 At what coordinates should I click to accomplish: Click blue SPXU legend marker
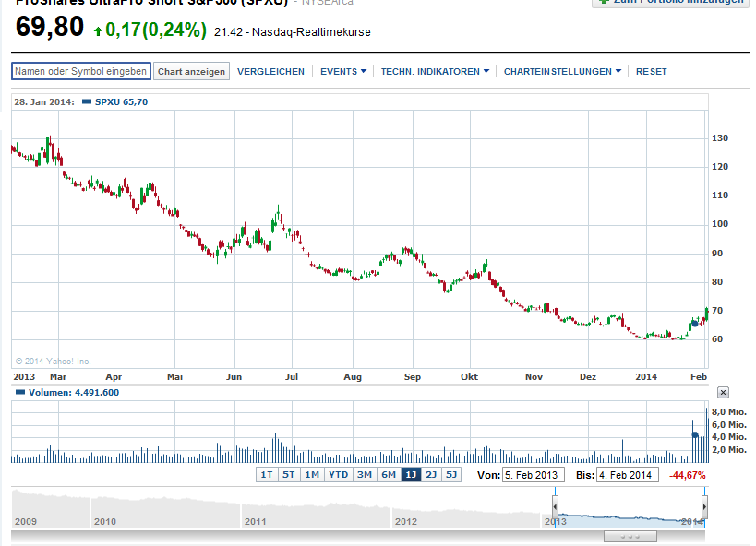click(x=87, y=101)
